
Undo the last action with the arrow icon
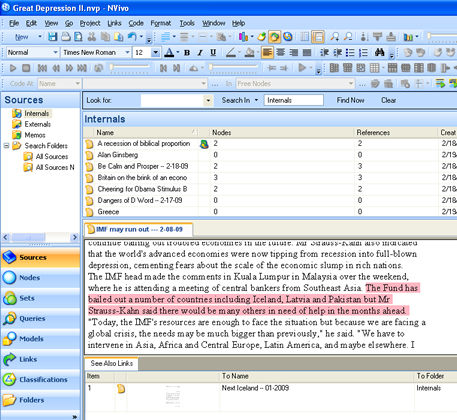click(x=132, y=37)
